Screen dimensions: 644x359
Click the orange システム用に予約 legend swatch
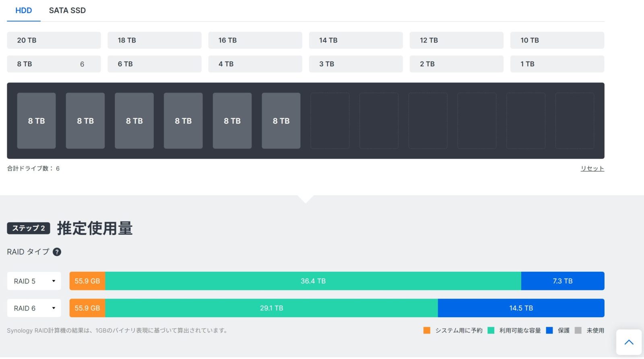pos(427,330)
